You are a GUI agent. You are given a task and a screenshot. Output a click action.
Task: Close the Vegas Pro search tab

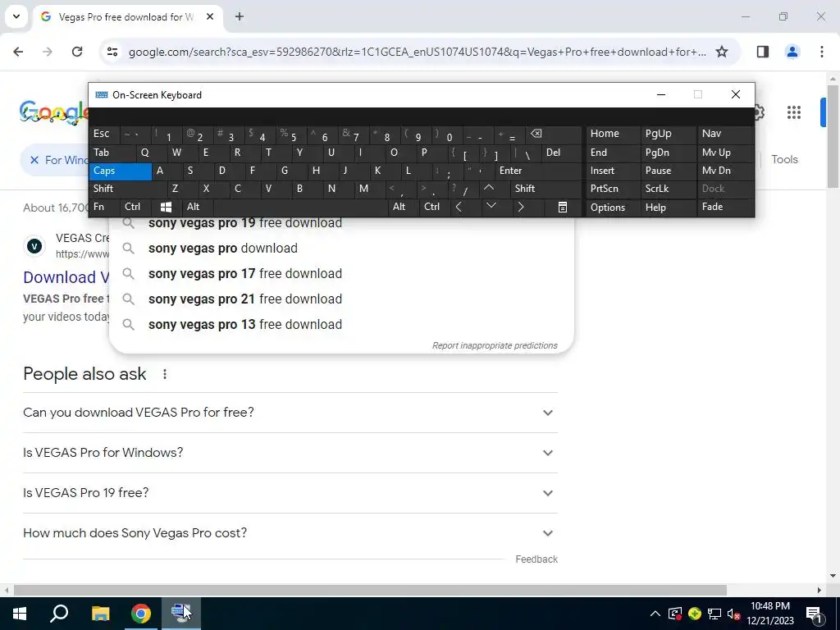pos(210,16)
